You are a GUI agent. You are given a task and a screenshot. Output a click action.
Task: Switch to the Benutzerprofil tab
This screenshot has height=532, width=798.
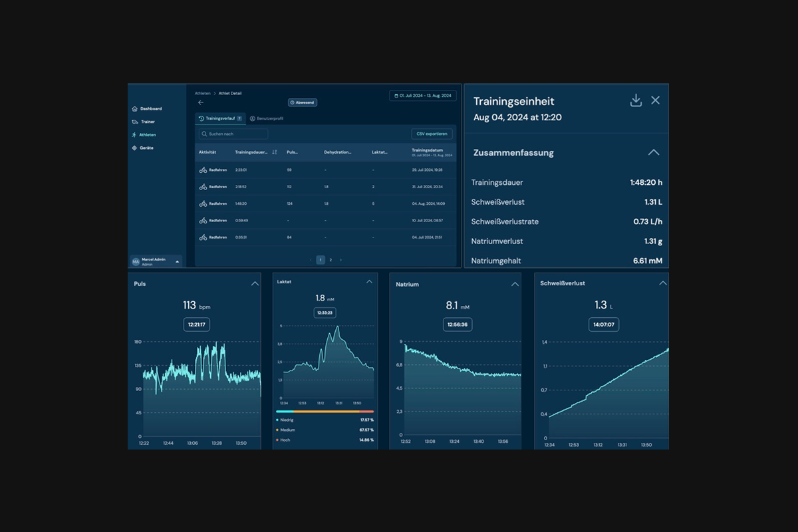[267, 118]
